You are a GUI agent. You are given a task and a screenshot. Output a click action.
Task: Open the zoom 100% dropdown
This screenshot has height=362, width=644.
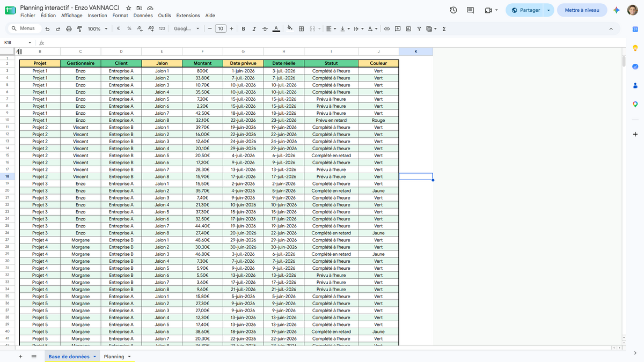(x=98, y=29)
